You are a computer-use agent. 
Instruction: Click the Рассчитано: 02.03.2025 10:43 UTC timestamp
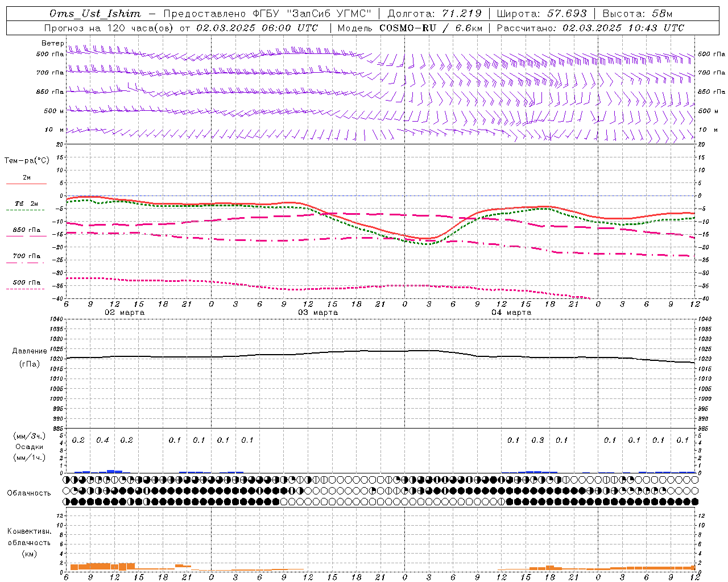(x=590, y=28)
